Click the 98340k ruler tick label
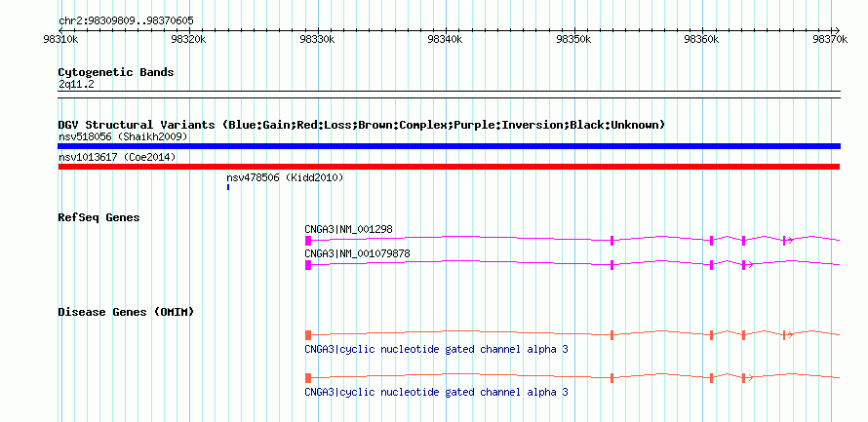 click(x=446, y=39)
